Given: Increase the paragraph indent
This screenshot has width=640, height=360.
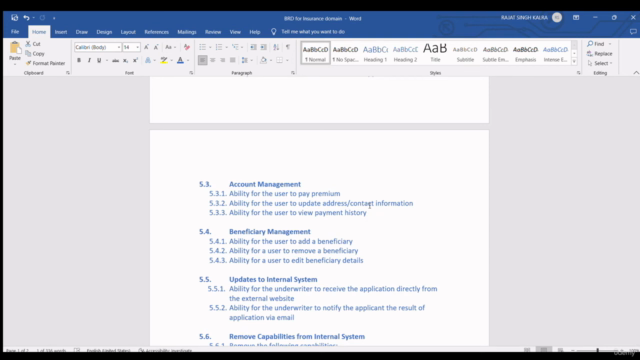Looking at the screenshot, I should [264, 47].
